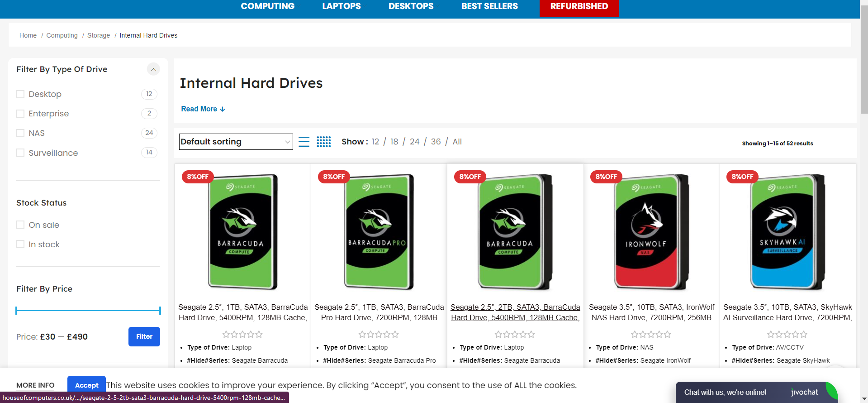Viewport: 868px width, 403px height.
Task: Open BarraCuda Pro Hard Drive title link
Action: coord(379,312)
